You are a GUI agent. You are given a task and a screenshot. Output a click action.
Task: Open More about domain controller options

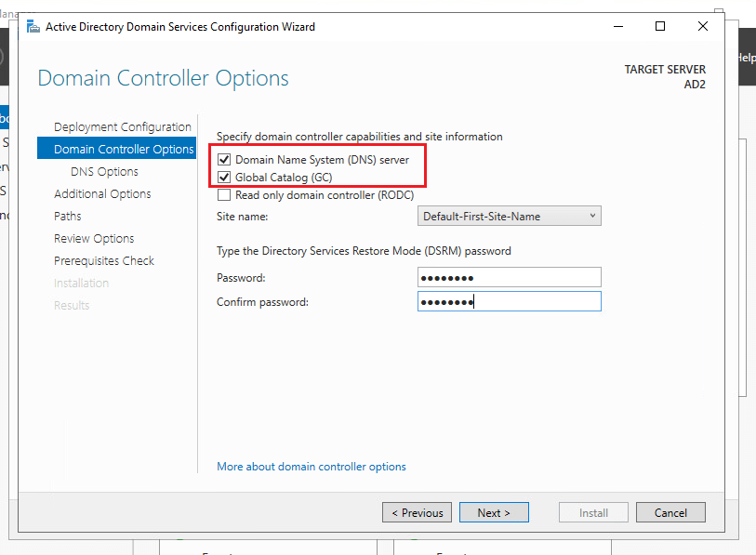312,467
